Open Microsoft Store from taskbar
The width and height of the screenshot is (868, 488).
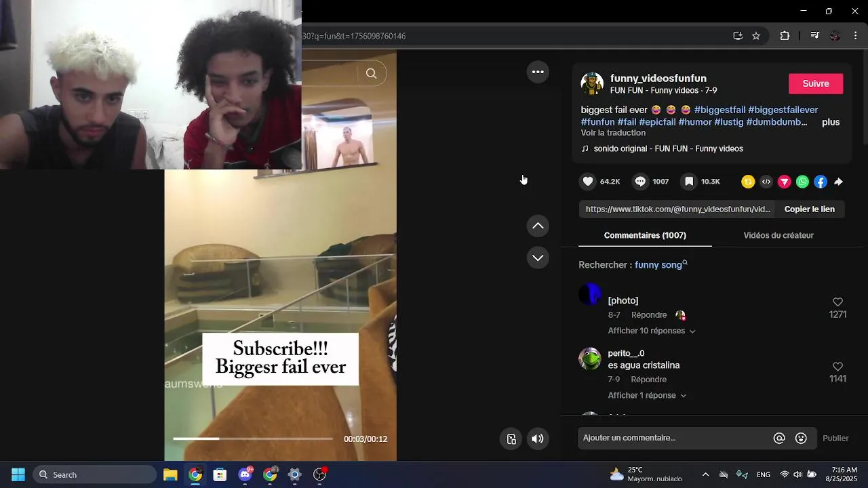[220, 474]
